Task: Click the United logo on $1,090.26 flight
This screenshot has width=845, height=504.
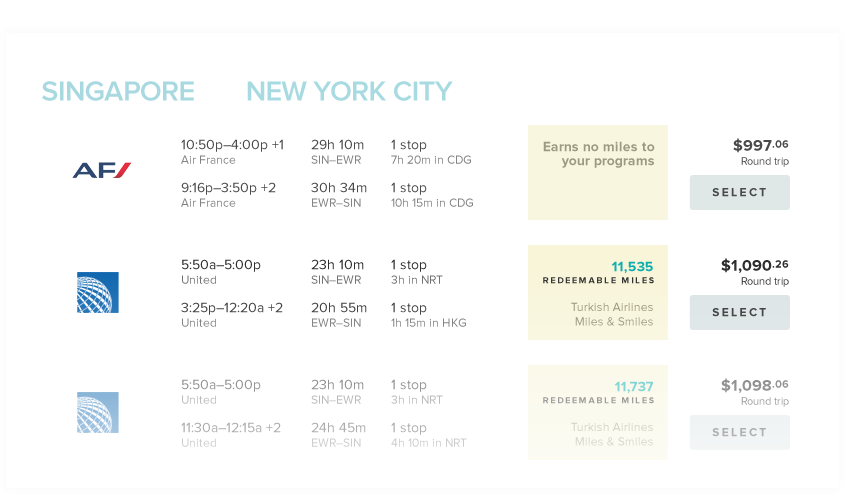Action: [x=98, y=292]
